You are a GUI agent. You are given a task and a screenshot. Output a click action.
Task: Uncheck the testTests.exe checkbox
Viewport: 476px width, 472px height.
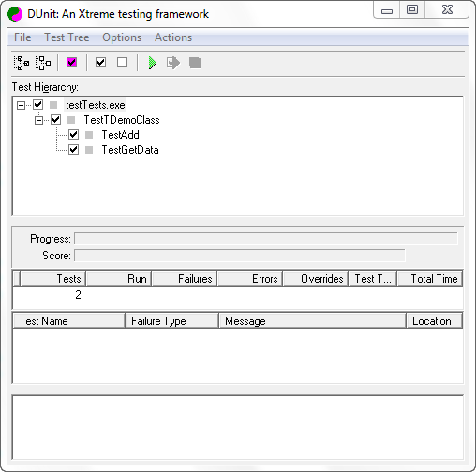(x=38, y=104)
